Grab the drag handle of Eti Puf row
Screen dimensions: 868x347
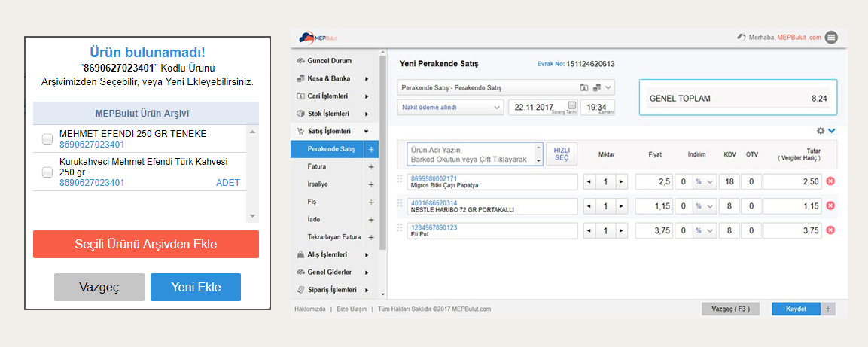coord(400,227)
